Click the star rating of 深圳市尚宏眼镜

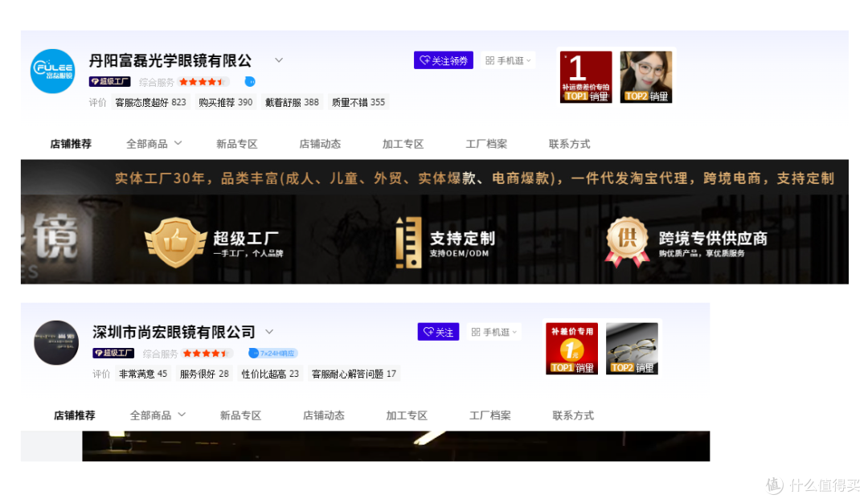pos(206,353)
